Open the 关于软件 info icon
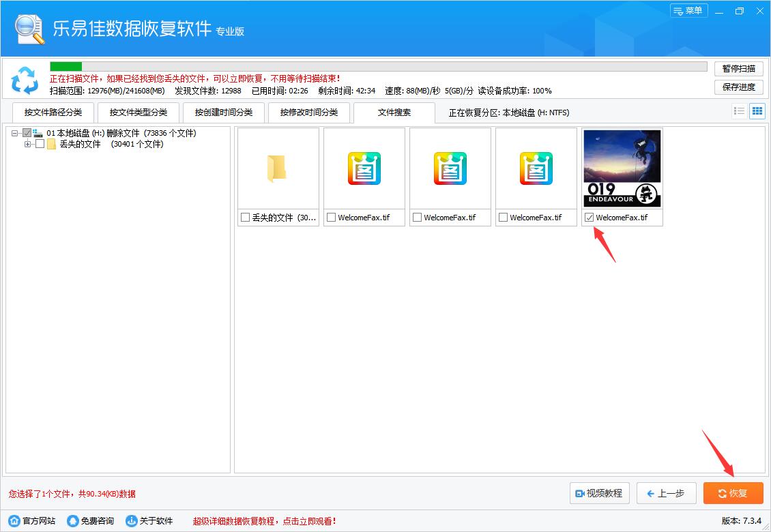The width and height of the screenshot is (771, 532). pyautogui.click(x=130, y=520)
